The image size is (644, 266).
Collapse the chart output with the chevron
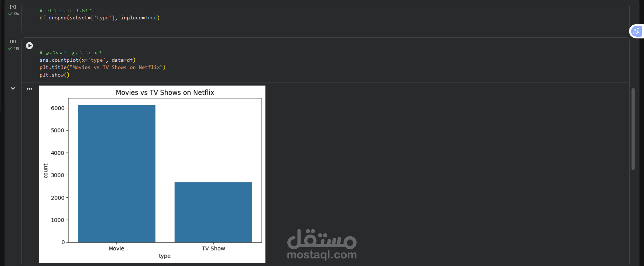pos(13,89)
